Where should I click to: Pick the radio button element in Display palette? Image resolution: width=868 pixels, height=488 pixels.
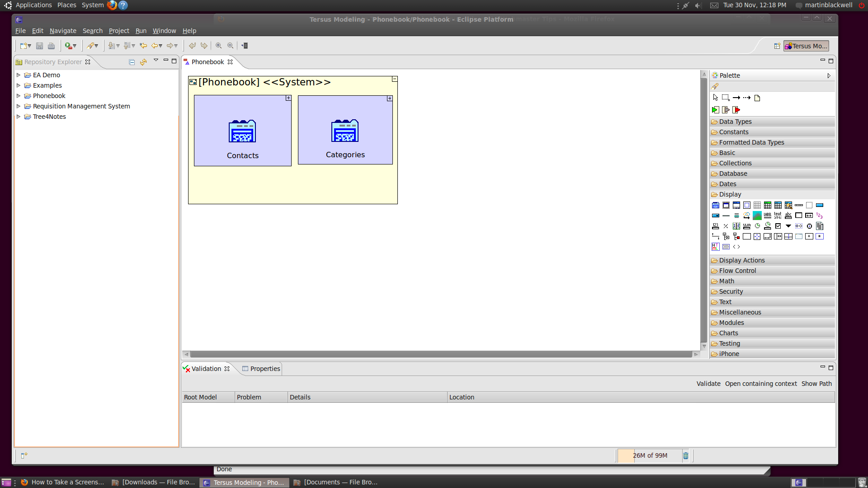(809, 226)
